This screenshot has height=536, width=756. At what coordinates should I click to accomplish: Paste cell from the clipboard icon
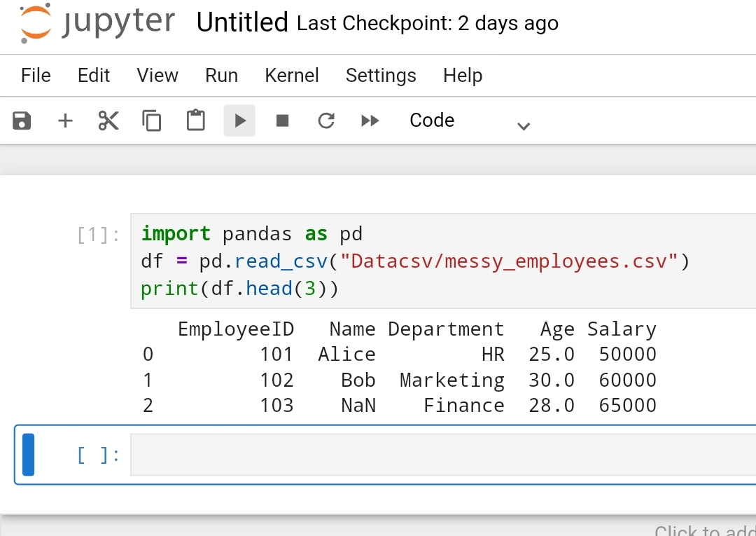pos(196,120)
